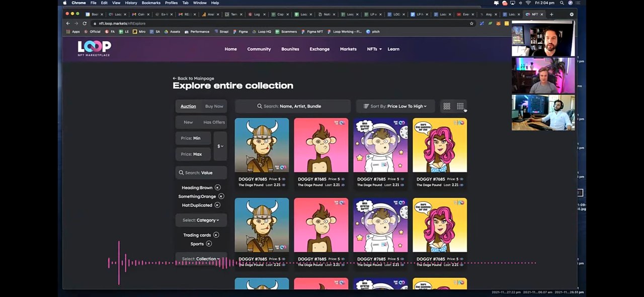
Task: Remove the Trading cards category tag
Action: pos(216,235)
